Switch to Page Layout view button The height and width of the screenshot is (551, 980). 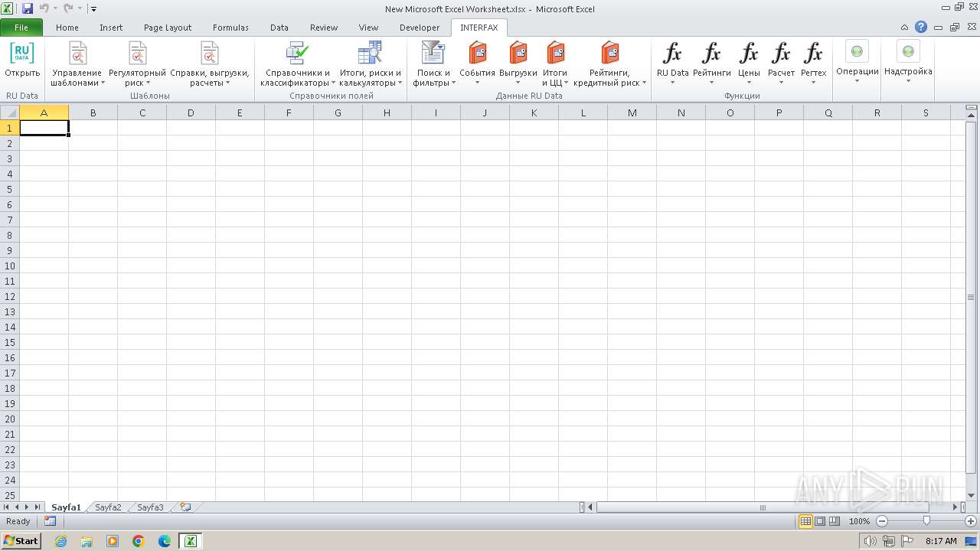(820, 521)
